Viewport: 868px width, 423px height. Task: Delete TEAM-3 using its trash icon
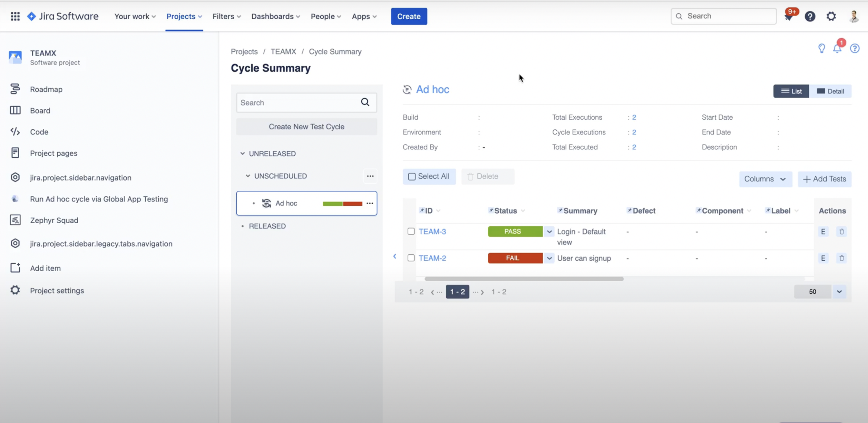tap(841, 232)
